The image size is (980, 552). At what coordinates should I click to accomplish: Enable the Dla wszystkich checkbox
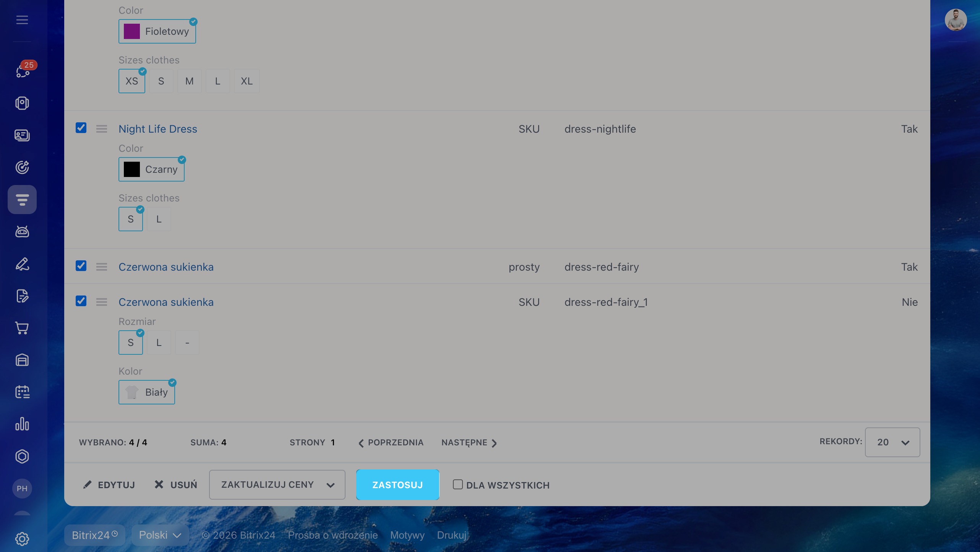458,484
